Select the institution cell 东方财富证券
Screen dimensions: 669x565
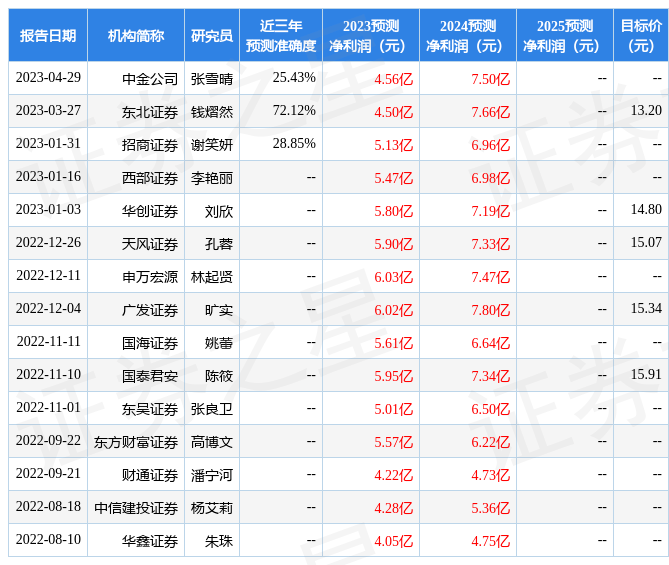(x=136, y=442)
